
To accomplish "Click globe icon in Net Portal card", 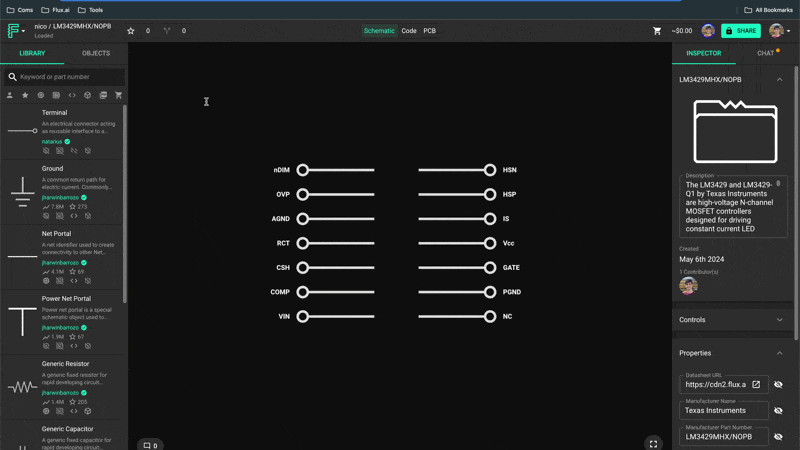I will coord(46,281).
